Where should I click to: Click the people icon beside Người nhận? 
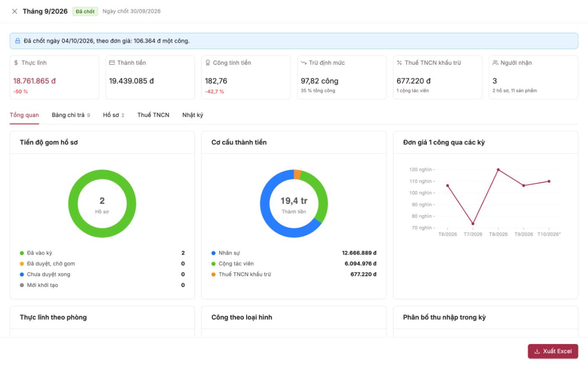(495, 63)
